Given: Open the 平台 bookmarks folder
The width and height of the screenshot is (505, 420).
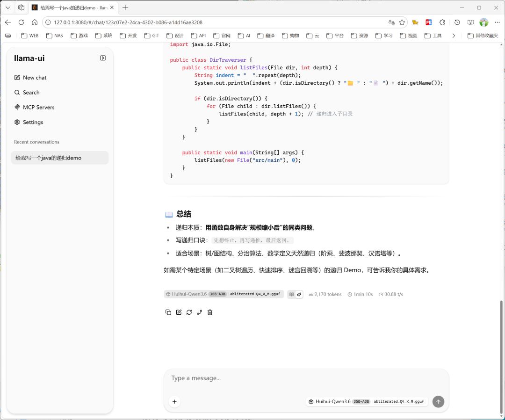Looking at the screenshot, I should [335, 36].
